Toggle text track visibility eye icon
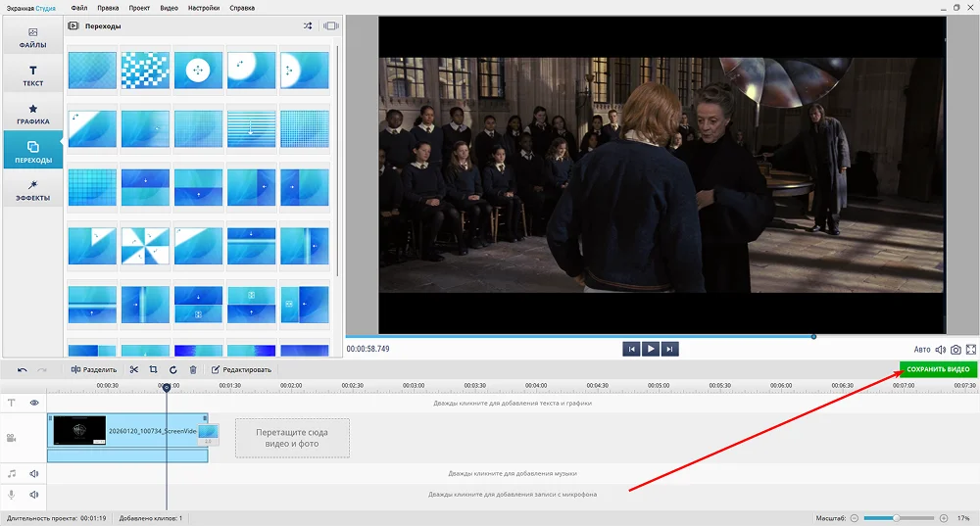This screenshot has width=980, height=526. click(34, 403)
